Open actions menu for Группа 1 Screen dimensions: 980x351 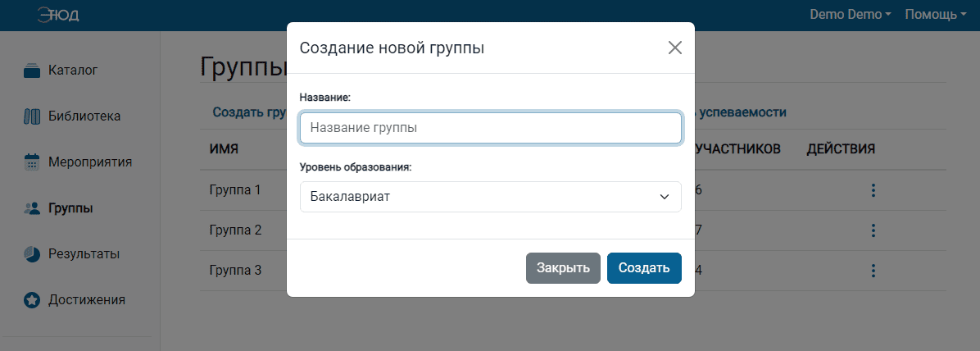point(873,190)
